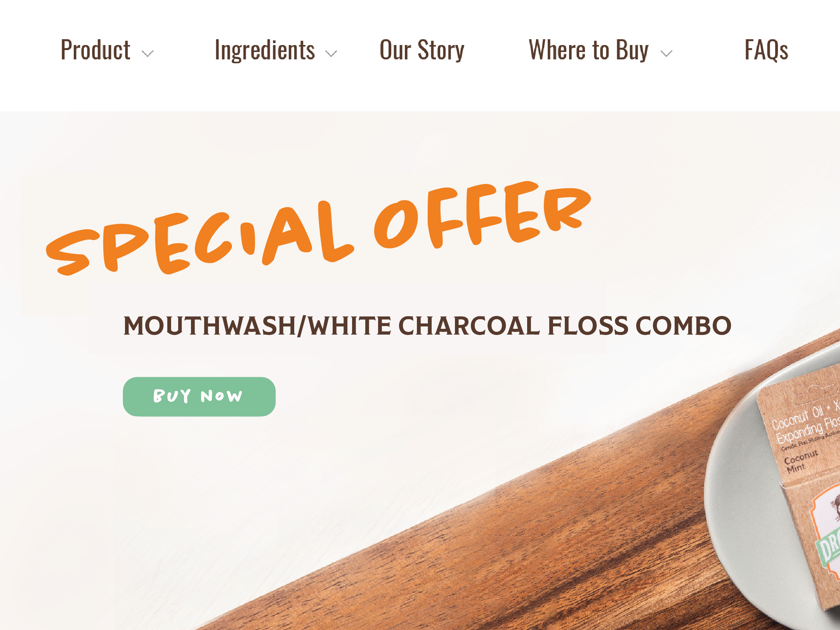This screenshot has width=840, height=630.
Task: Expand the Ingredients dropdown chevron
Action: point(331,54)
